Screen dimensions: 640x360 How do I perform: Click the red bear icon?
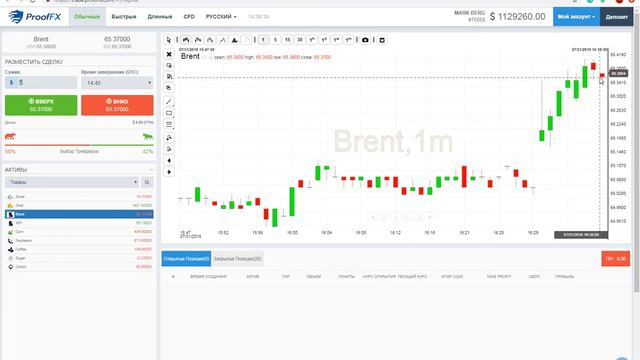10,136
